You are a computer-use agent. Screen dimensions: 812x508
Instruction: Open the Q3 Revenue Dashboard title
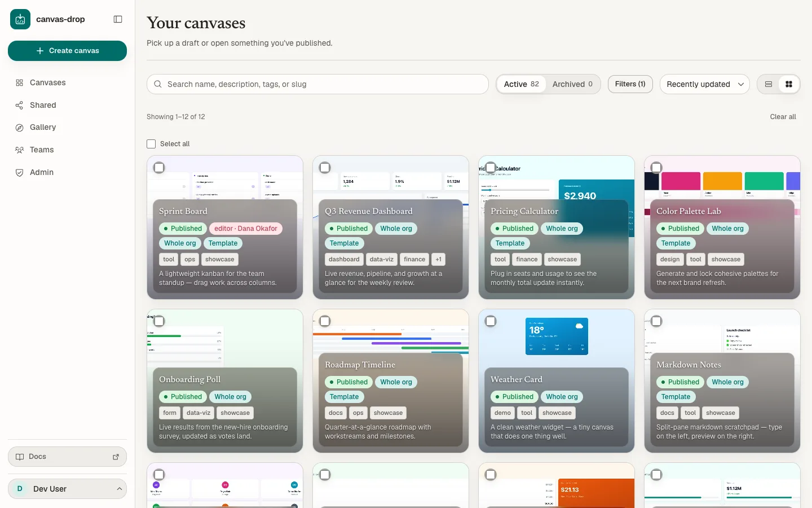coord(369,211)
